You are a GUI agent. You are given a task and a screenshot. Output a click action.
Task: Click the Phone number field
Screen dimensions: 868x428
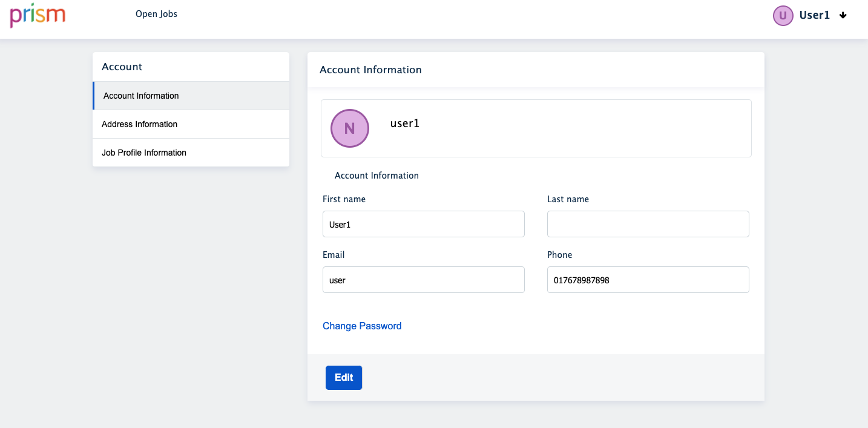click(x=648, y=280)
